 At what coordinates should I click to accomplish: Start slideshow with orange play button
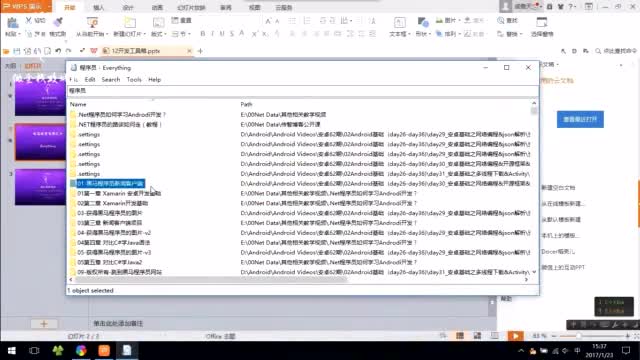[x=516, y=336]
